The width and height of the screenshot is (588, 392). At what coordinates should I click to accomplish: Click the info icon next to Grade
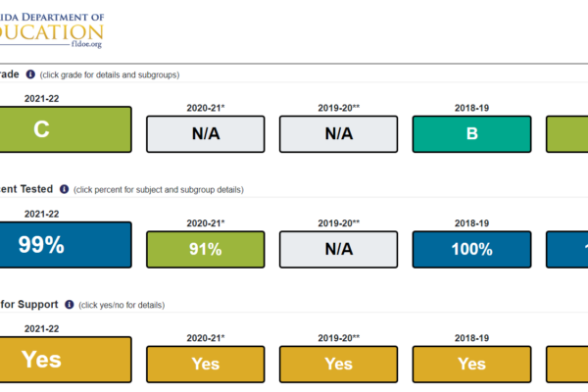[30, 74]
